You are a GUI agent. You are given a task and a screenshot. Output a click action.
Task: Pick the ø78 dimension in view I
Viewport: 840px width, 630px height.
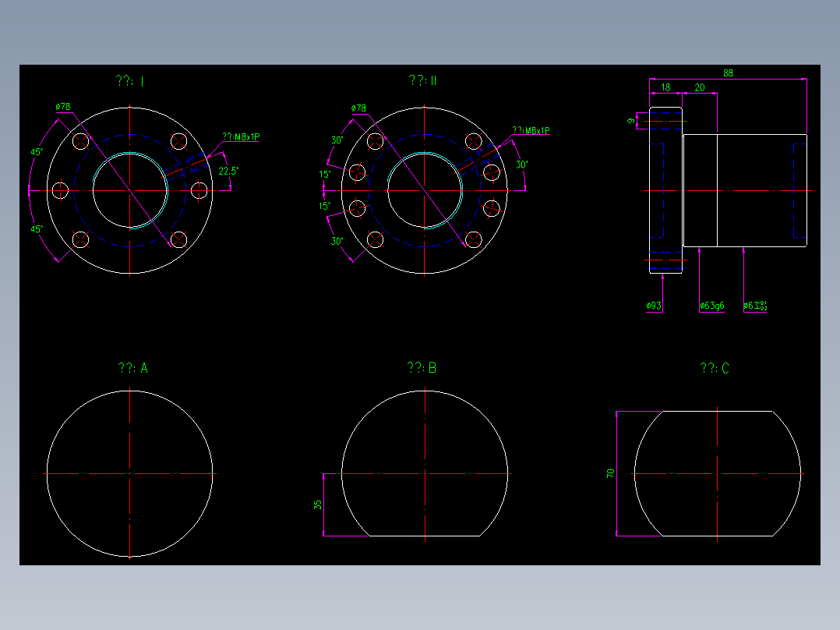tap(63, 107)
